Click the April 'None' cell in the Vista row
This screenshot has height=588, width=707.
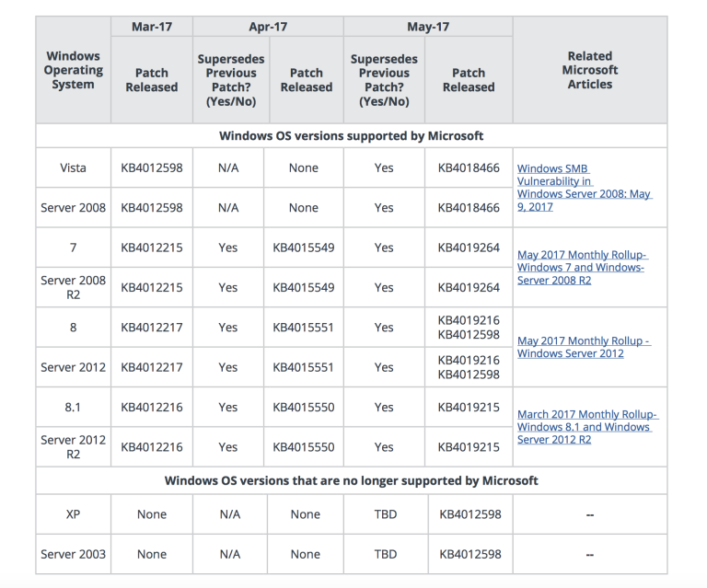tap(304, 167)
